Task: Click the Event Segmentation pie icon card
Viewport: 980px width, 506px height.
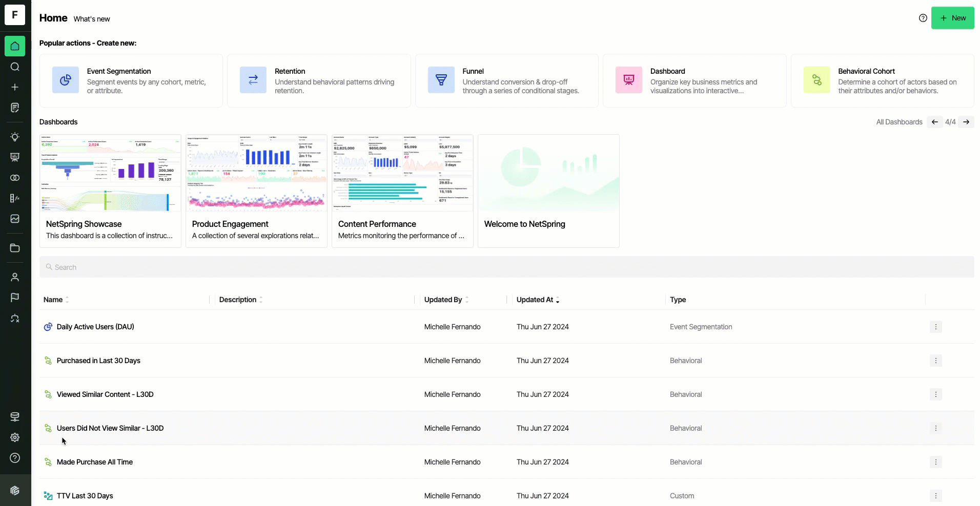Action: click(66, 80)
